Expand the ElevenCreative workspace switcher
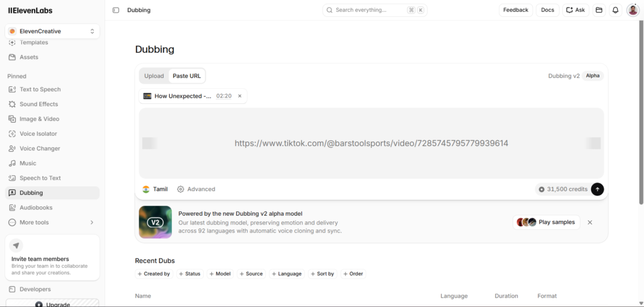 [x=52, y=31]
